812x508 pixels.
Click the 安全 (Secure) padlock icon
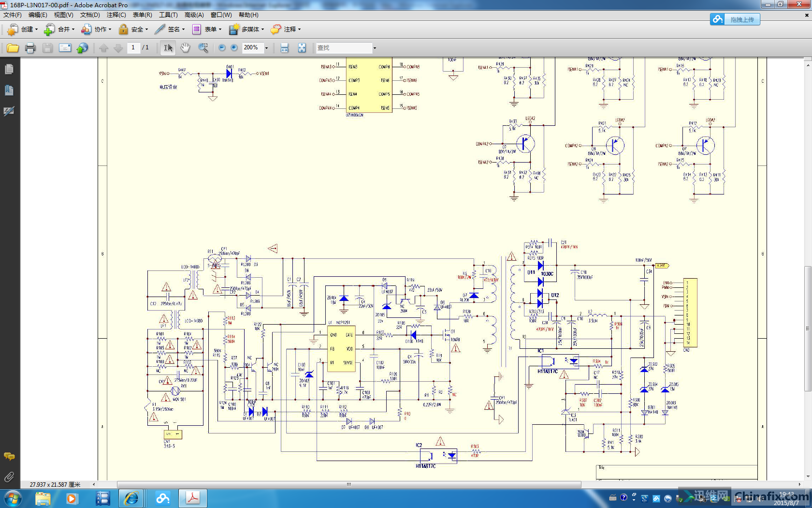[123, 30]
